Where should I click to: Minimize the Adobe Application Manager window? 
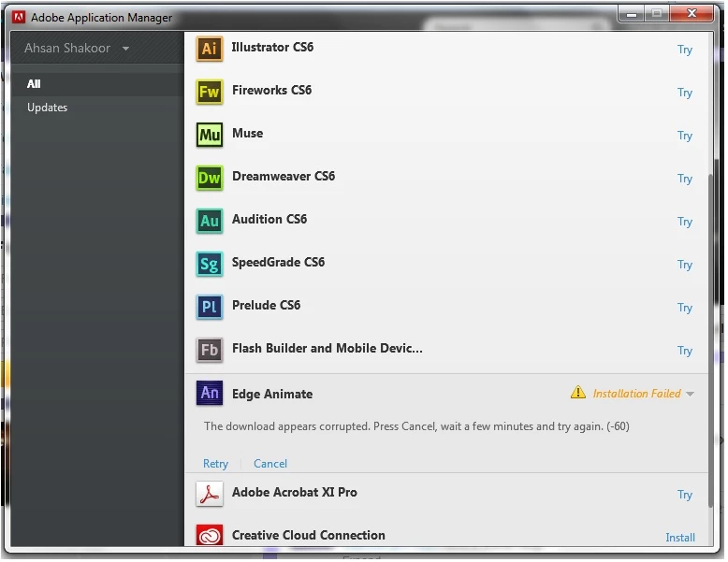pyautogui.click(x=631, y=14)
